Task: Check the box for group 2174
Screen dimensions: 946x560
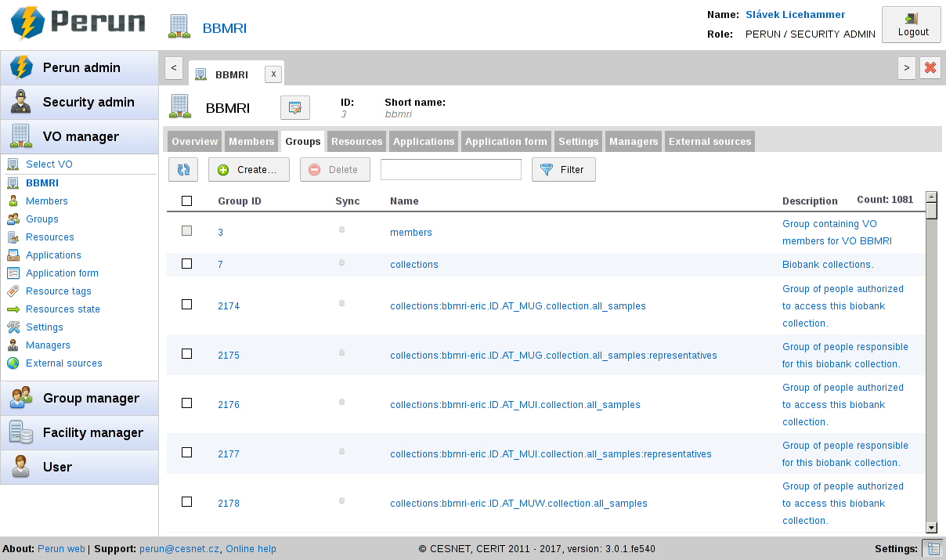Action: [186, 304]
